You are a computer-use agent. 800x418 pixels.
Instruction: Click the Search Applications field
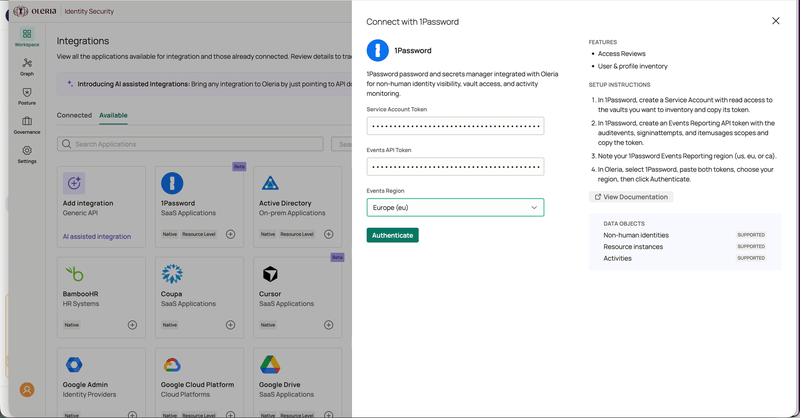coord(190,144)
